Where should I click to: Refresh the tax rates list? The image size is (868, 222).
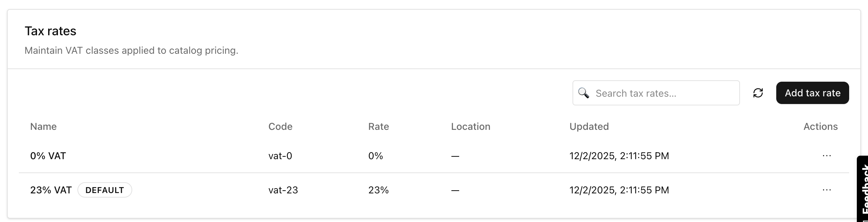[758, 92]
